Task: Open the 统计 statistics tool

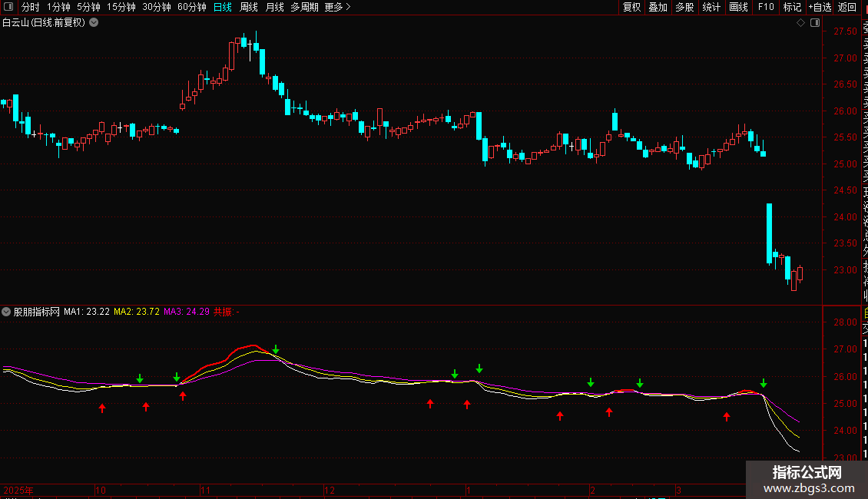Action: (x=711, y=7)
